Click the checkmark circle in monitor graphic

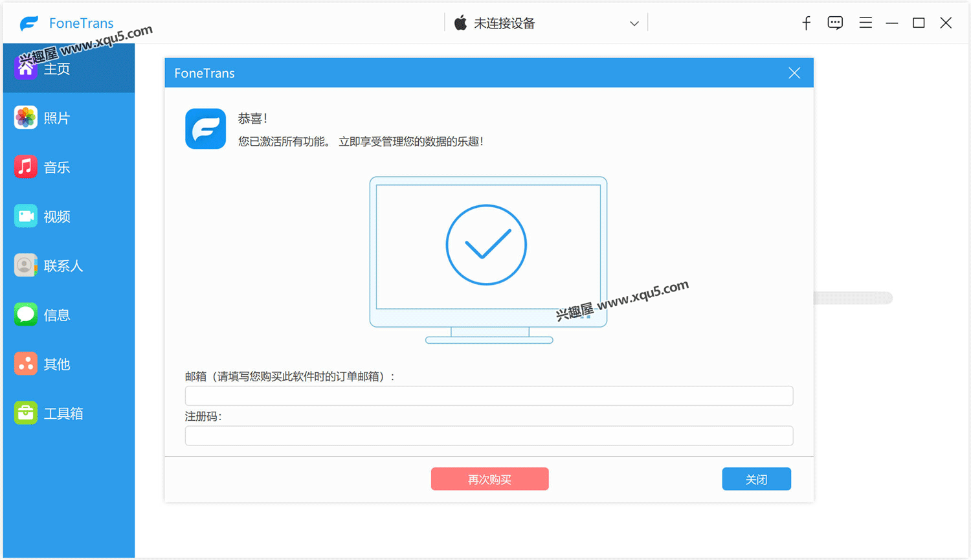[486, 245]
